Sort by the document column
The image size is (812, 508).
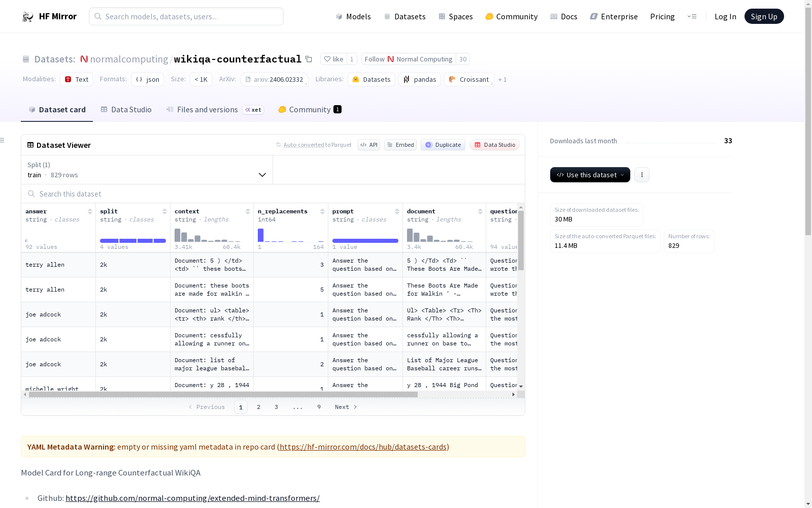tap(480, 211)
